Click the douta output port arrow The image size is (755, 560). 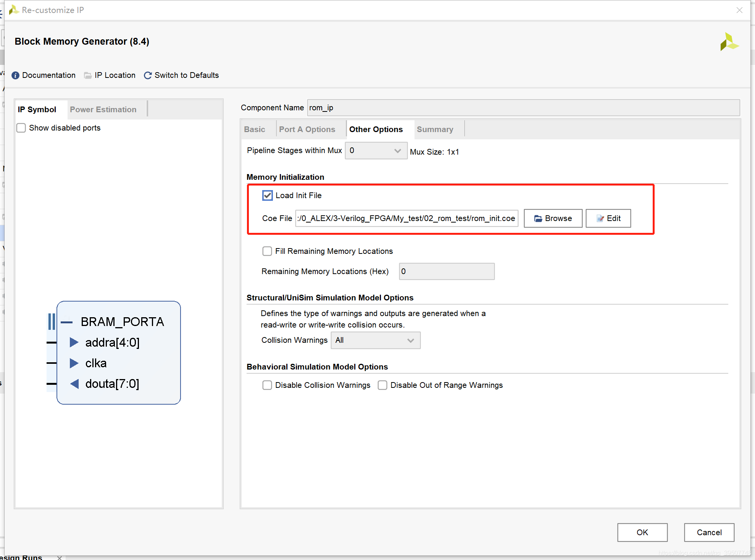74,384
